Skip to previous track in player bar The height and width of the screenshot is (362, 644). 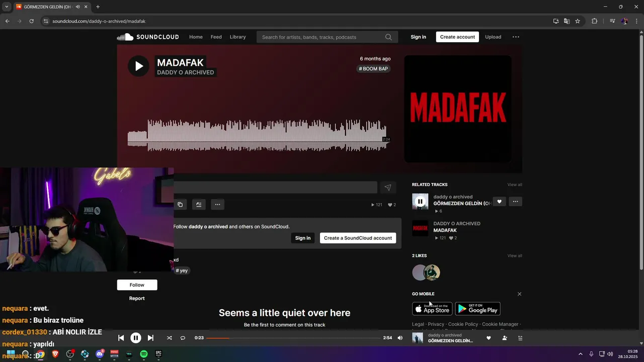[x=121, y=338]
